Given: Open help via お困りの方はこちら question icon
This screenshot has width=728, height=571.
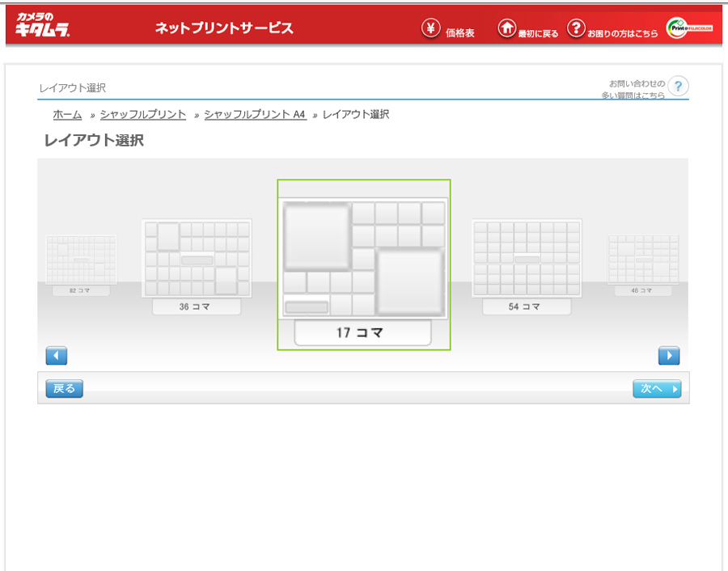Looking at the screenshot, I should [x=576, y=28].
